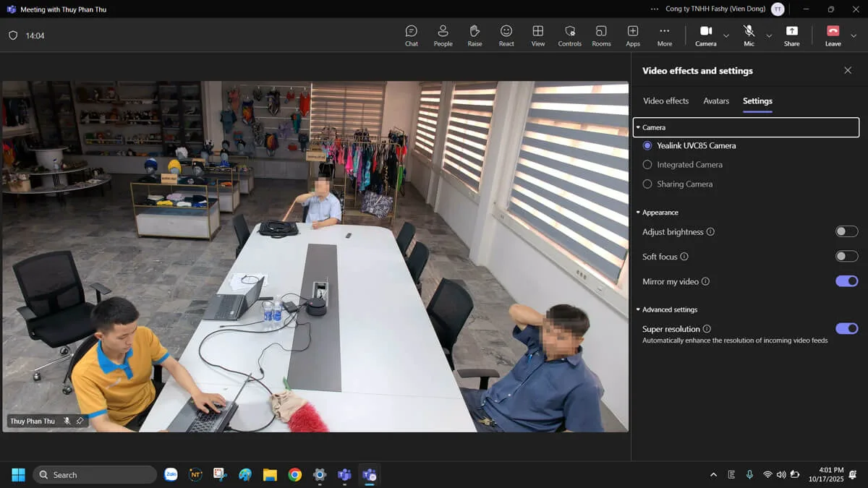Switch to the Avatars tab
The width and height of the screenshot is (868, 488).
(716, 101)
